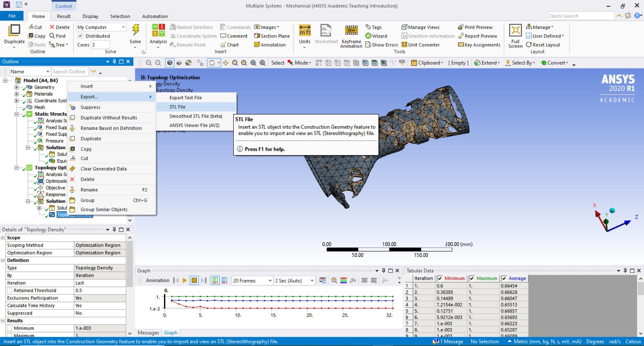
Task: Toggle the Retained Threshold checkbox
Action: click(10, 290)
